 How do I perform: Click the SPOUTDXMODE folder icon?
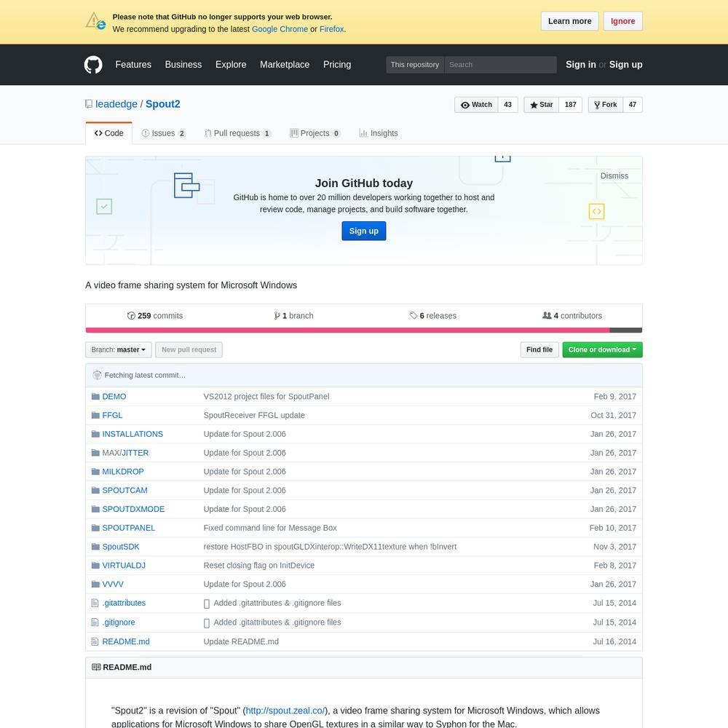coord(95,509)
